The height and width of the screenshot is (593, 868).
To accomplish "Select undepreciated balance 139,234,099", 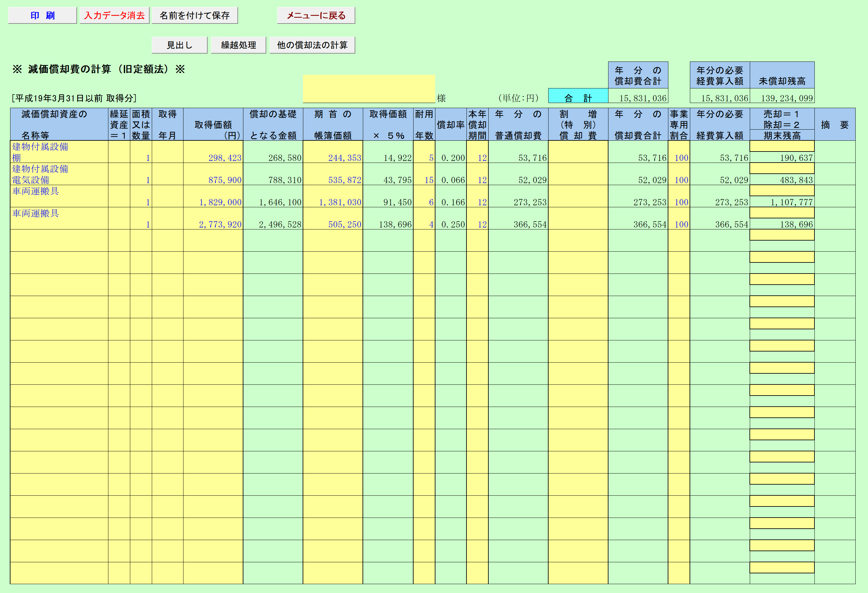I will tap(782, 96).
